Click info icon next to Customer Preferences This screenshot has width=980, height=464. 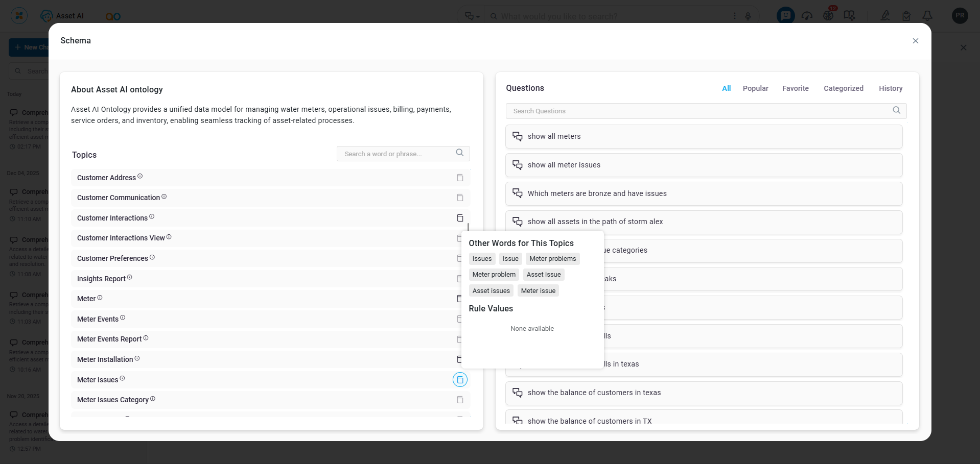tap(152, 258)
